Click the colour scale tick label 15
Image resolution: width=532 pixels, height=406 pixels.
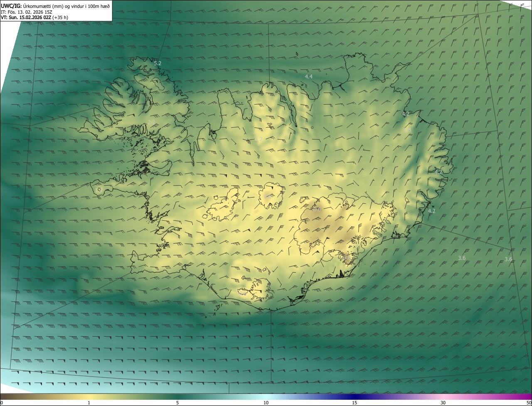click(355, 403)
